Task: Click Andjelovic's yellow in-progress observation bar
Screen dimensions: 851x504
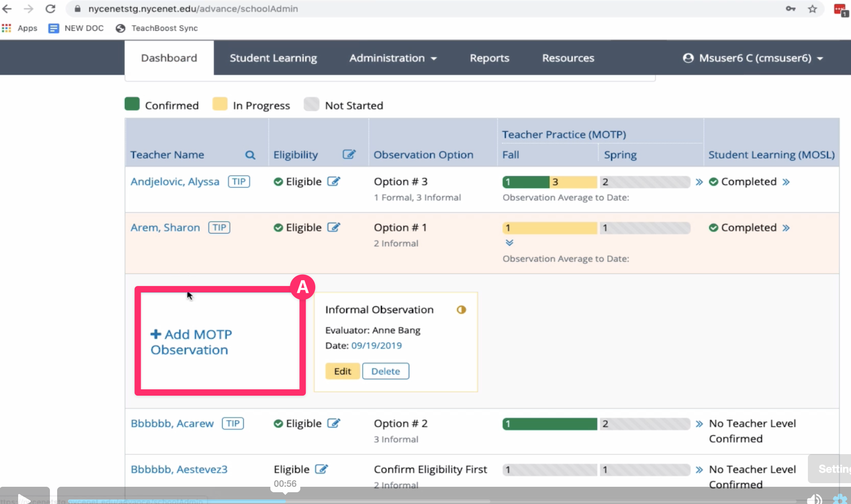Action: (x=573, y=182)
